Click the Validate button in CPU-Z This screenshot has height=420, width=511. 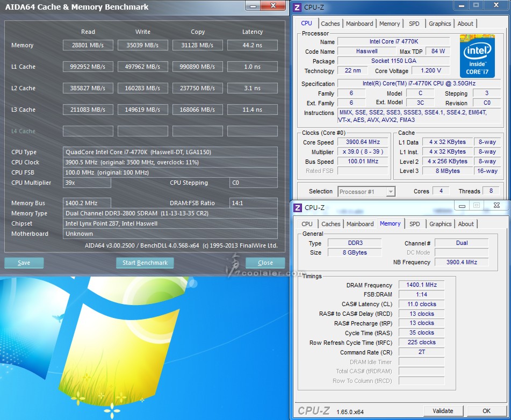tap(443, 411)
